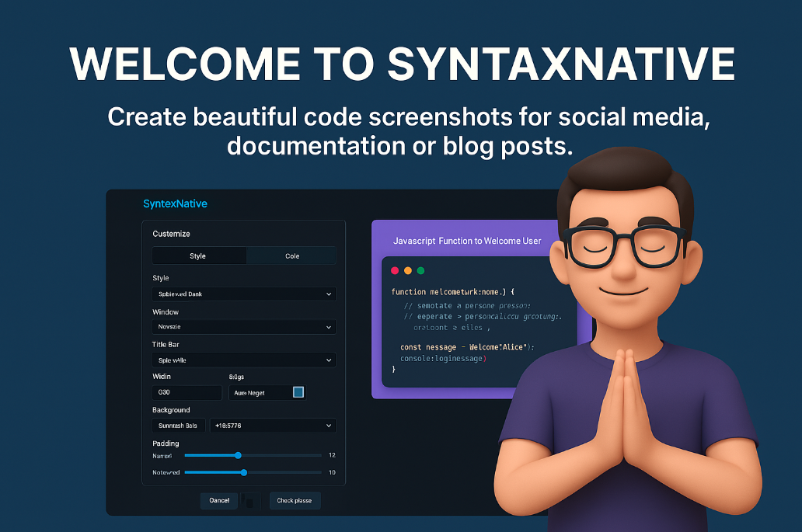Click the 'console:loginessage' code line

(x=443, y=358)
